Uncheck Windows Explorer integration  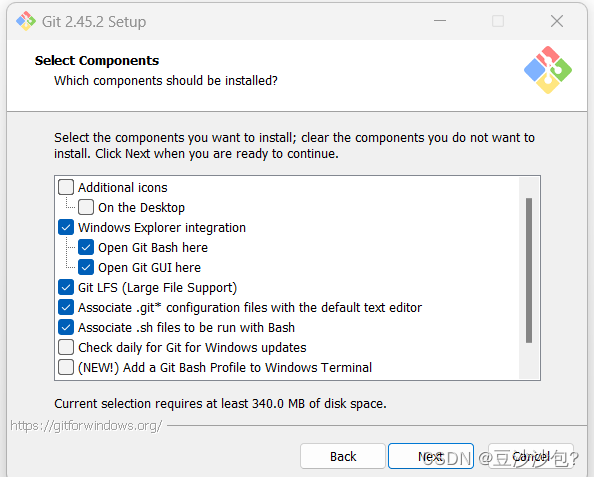(x=66, y=227)
